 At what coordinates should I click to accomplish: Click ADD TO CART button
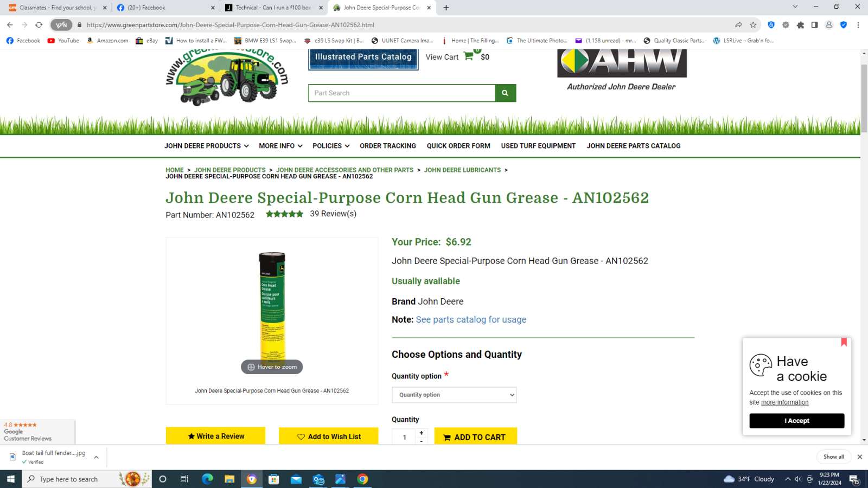pyautogui.click(x=476, y=436)
